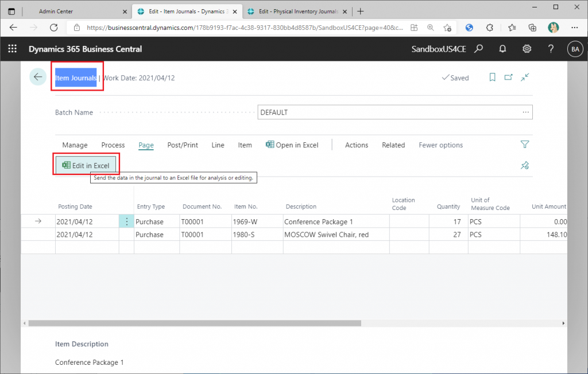Click the horizontal scrollbar thumb
This screenshot has width=588, height=374.
point(195,323)
